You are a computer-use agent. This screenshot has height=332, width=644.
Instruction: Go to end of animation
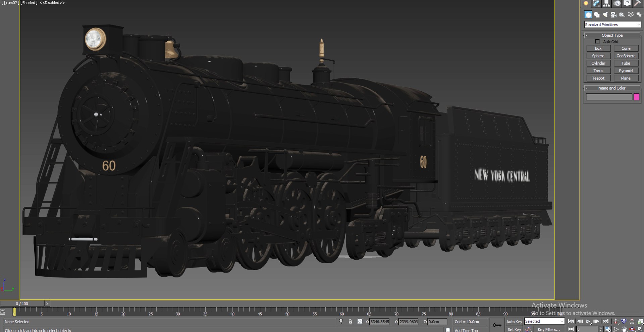[605, 322]
